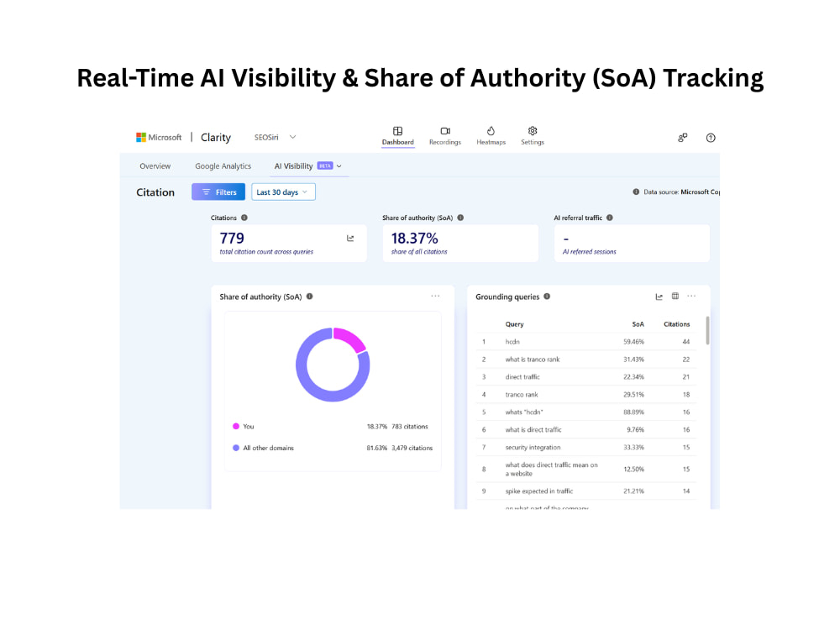Click the '783 citations' legend value

pyautogui.click(x=409, y=427)
